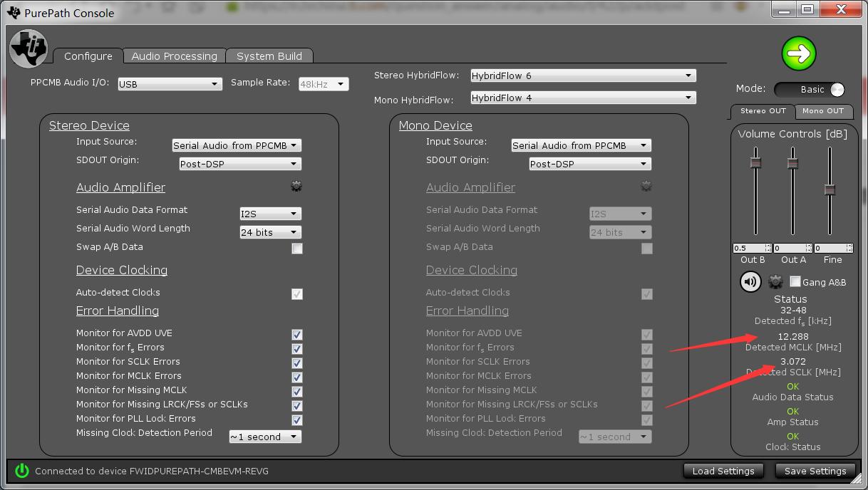Switch to the Audio Processing tab

pos(175,56)
